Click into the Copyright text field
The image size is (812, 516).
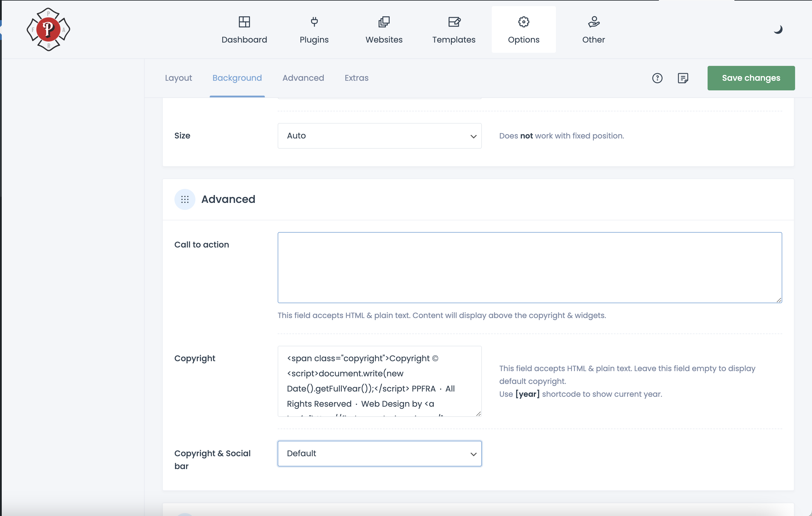pyautogui.click(x=379, y=381)
